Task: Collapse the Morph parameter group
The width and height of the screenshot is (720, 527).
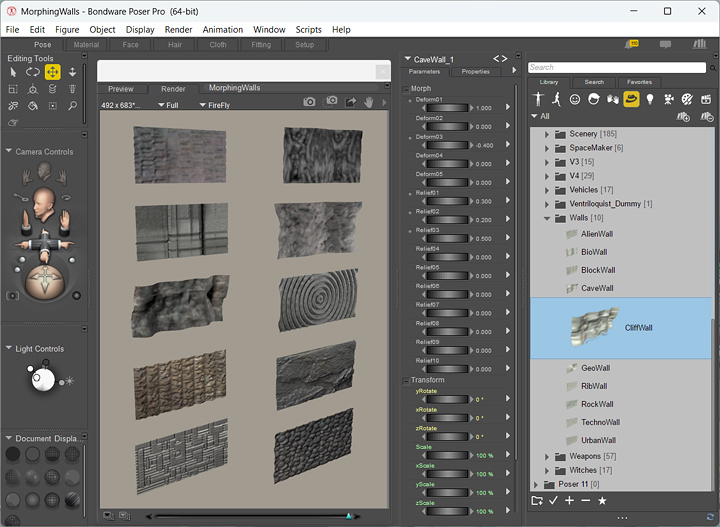Action: tap(406, 88)
